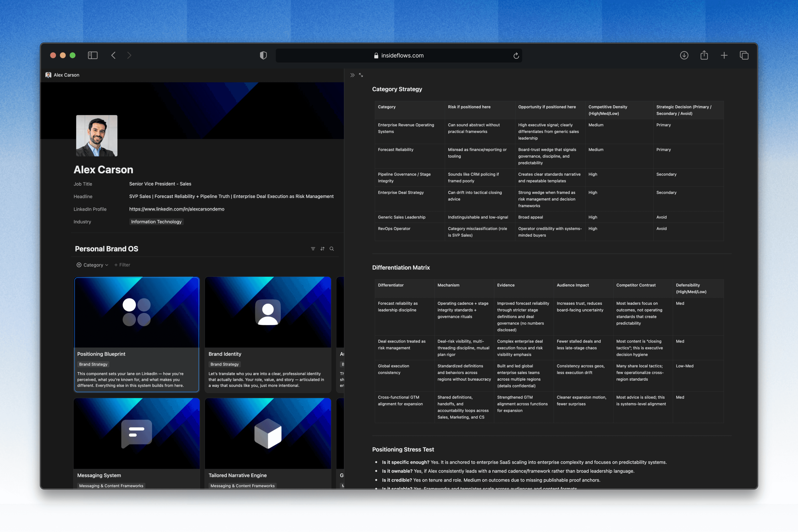Open a new tab with the plus icon

[x=724, y=55]
